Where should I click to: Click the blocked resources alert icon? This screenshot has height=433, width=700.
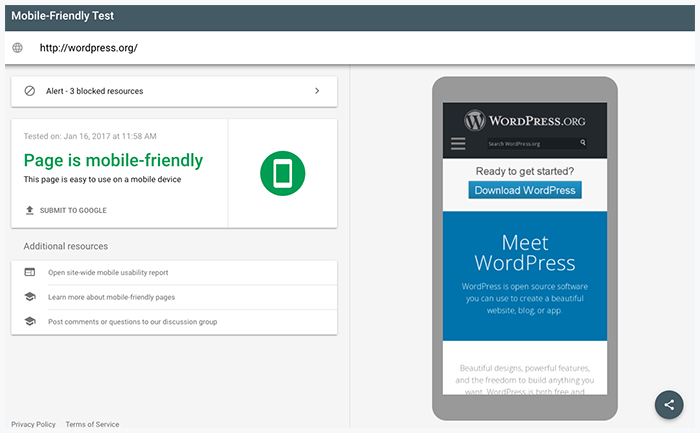point(30,91)
